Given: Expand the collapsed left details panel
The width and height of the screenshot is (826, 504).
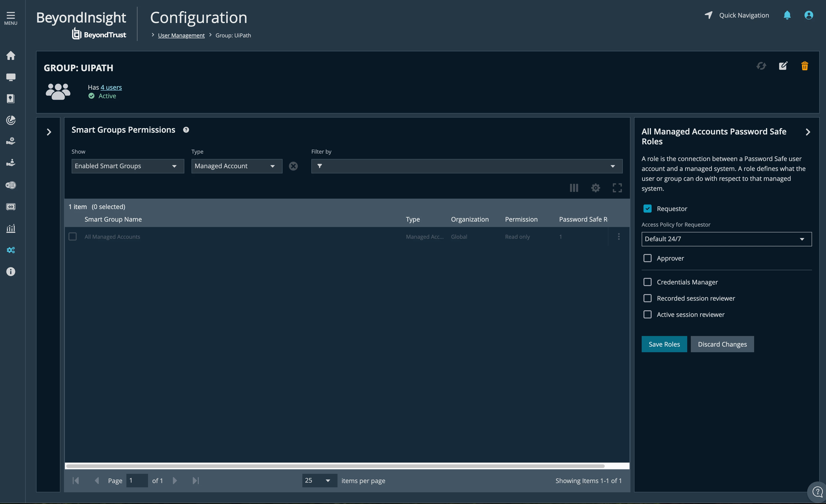Looking at the screenshot, I should tap(49, 132).
